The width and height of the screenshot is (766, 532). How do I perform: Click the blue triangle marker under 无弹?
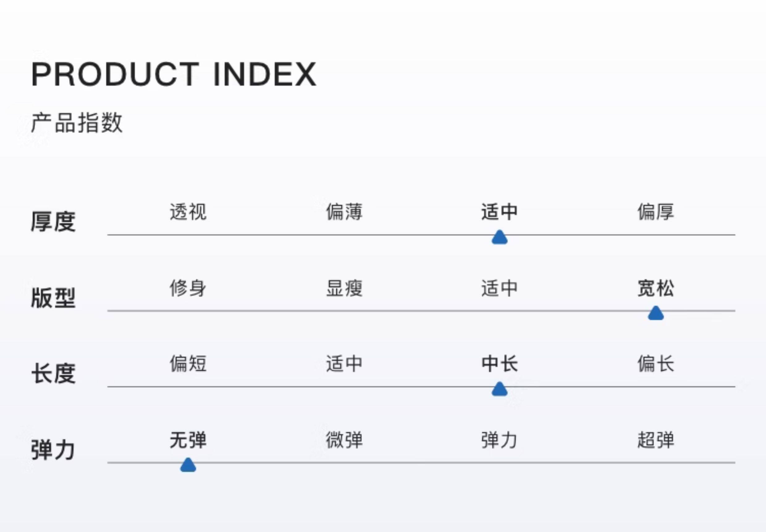click(x=188, y=465)
